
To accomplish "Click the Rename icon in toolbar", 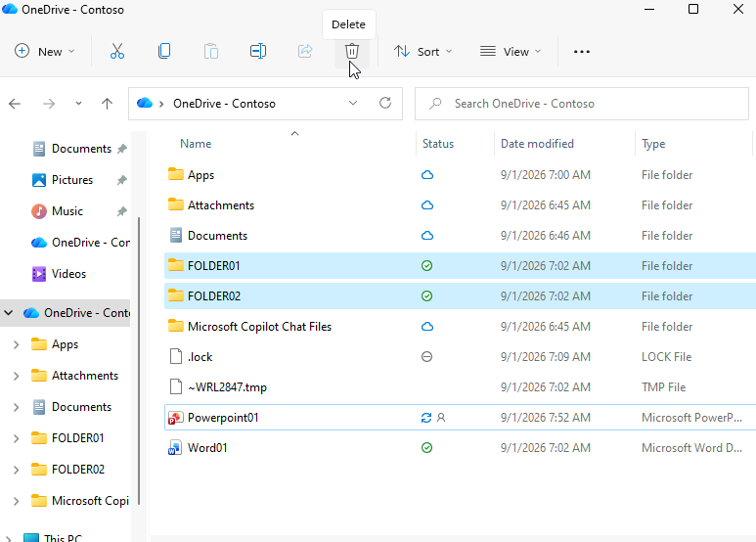I will coord(258,51).
